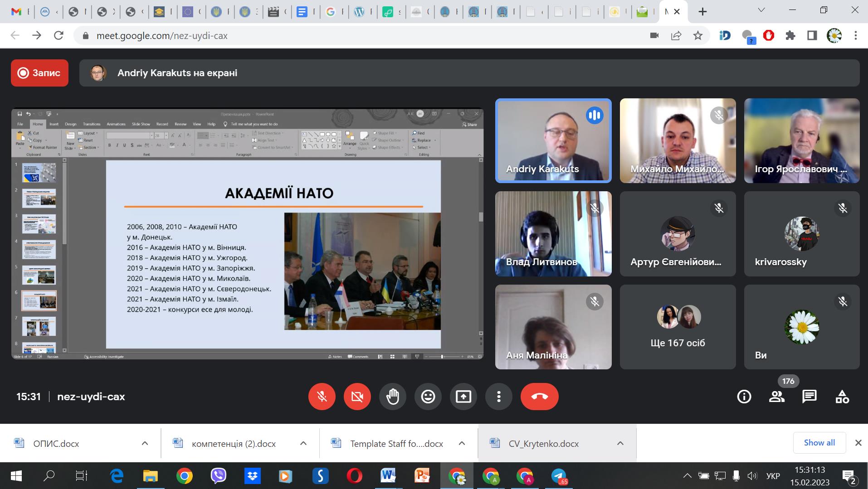The height and width of the screenshot is (489, 868).
Task: Click the ID extension icon in toolbar
Action: tap(725, 35)
